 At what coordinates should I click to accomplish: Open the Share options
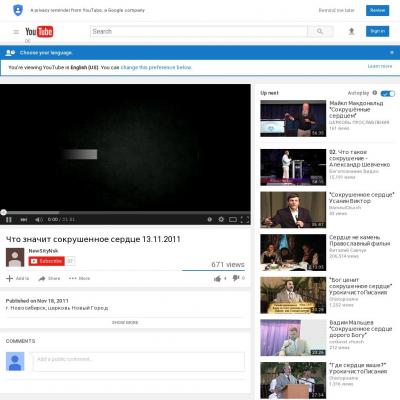(x=49, y=278)
